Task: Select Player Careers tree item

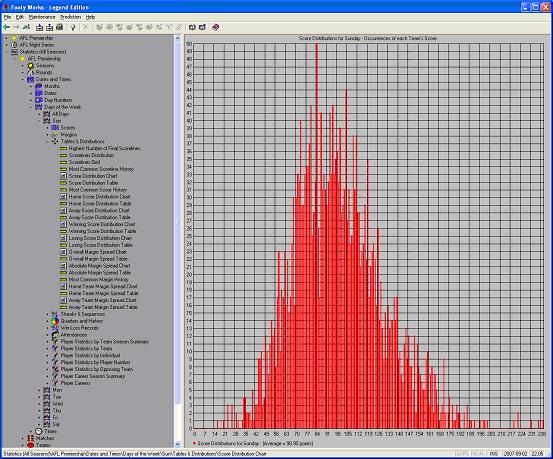Action: [75, 383]
